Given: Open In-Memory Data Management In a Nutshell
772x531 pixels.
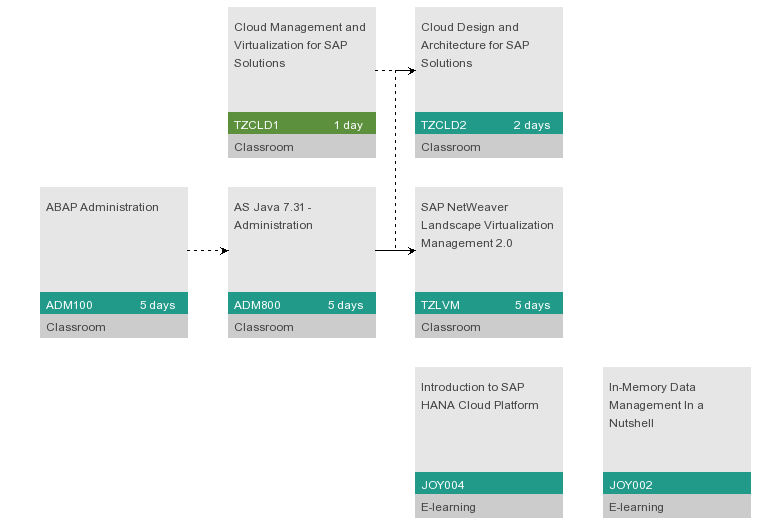Looking at the screenshot, I should point(656,405).
